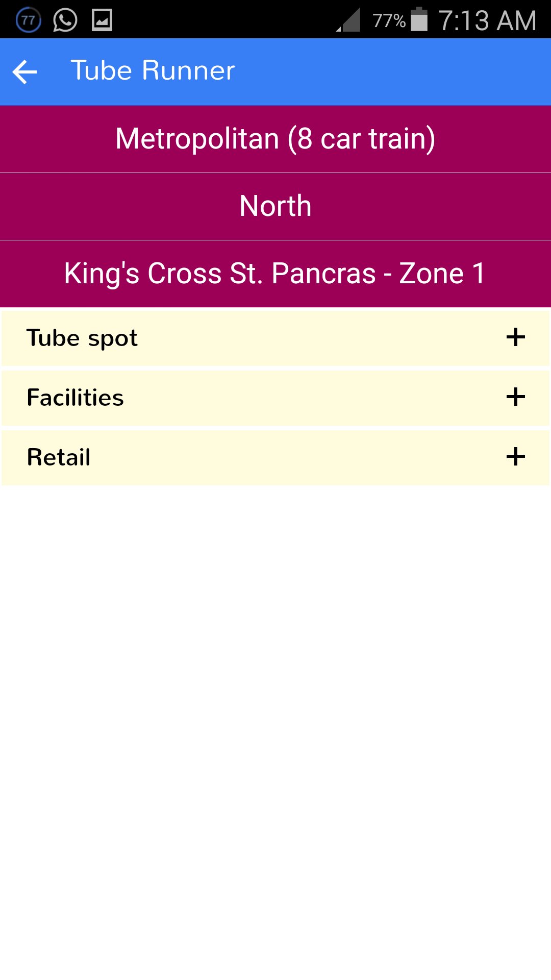Screen dimensions: 551x980
Task: Select the North direction row
Action: point(275,206)
